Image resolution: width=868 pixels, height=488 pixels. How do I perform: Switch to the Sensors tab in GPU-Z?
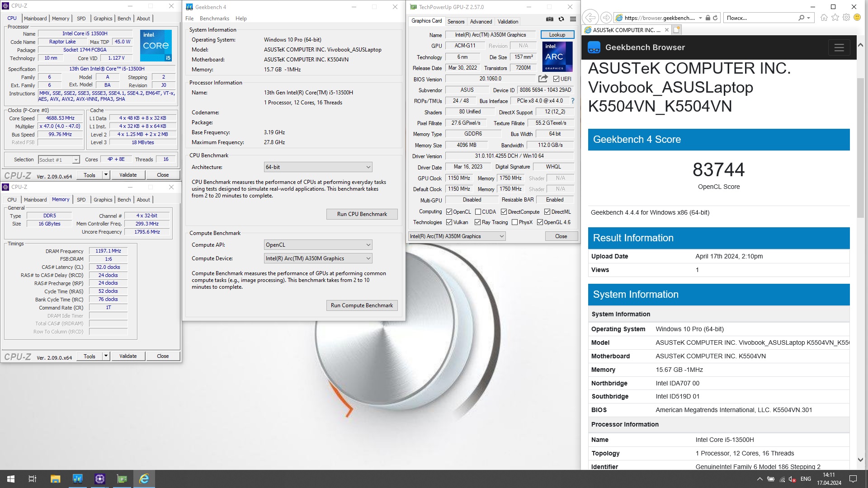point(456,22)
